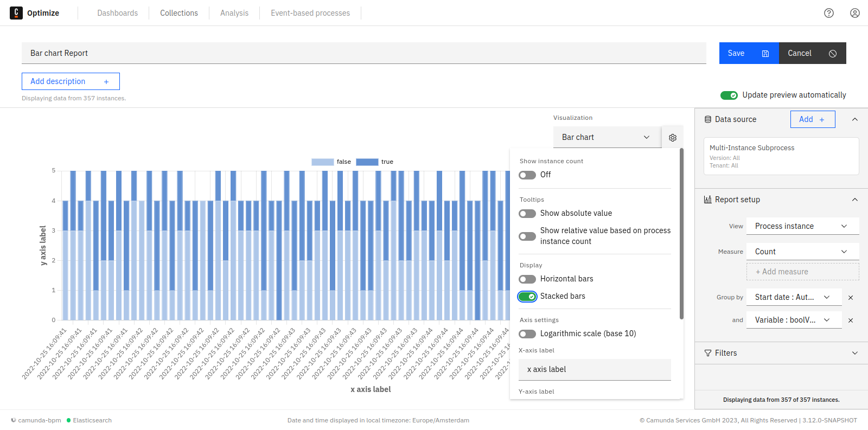Open the Measure Count dropdown
868x430 pixels.
(802, 252)
